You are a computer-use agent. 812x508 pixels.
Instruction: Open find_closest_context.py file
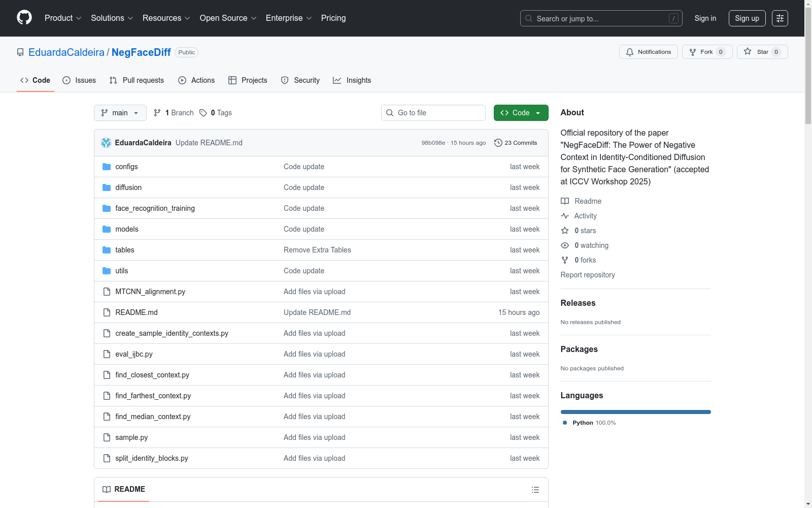[x=152, y=375]
